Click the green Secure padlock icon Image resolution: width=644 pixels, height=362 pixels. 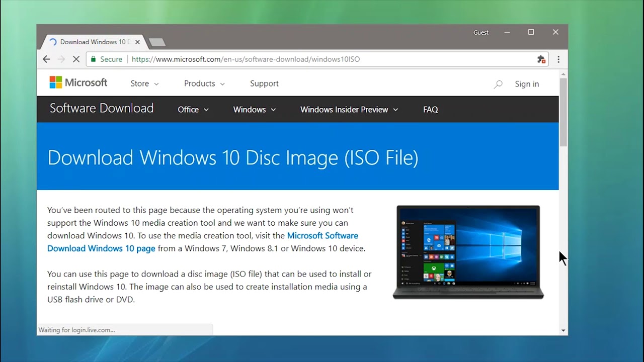tap(93, 59)
